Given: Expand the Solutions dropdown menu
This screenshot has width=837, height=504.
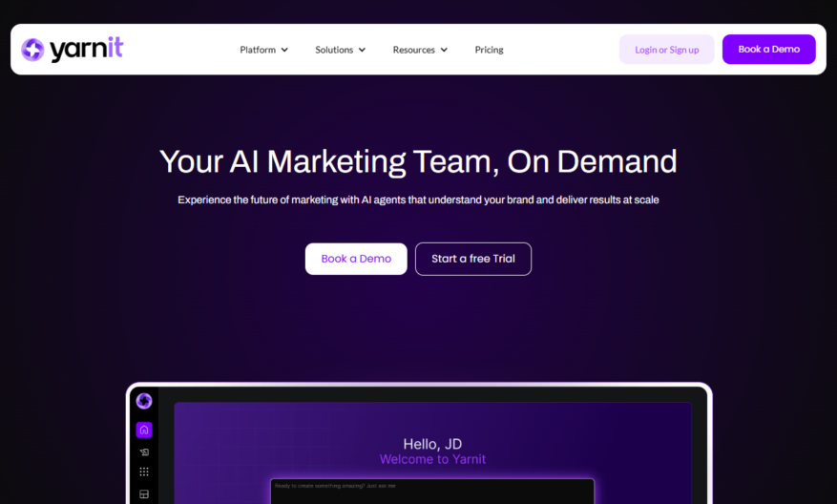Looking at the screenshot, I should 340,50.
